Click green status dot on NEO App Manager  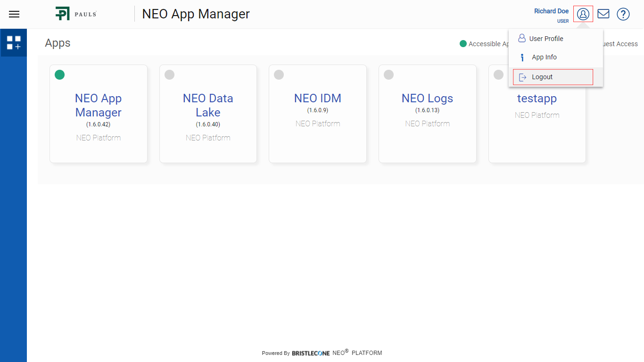[59, 74]
